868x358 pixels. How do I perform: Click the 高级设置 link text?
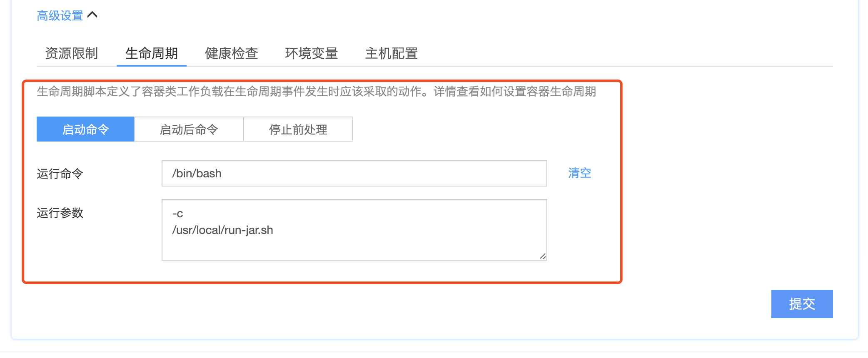[x=60, y=16]
